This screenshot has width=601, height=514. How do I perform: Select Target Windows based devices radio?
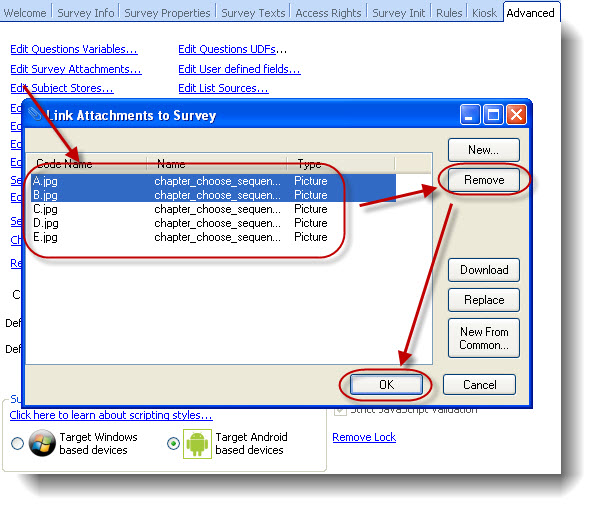pyautogui.click(x=18, y=443)
